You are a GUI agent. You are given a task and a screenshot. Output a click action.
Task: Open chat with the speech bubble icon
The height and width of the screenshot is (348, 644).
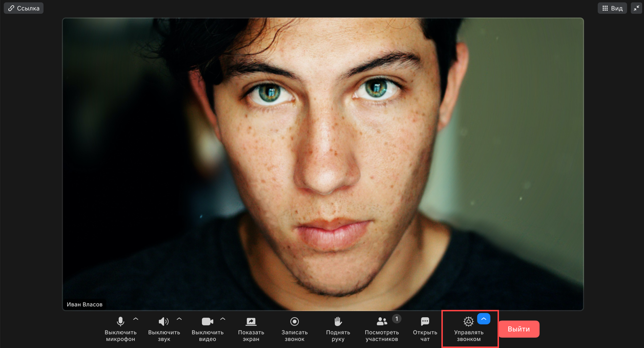tap(425, 322)
